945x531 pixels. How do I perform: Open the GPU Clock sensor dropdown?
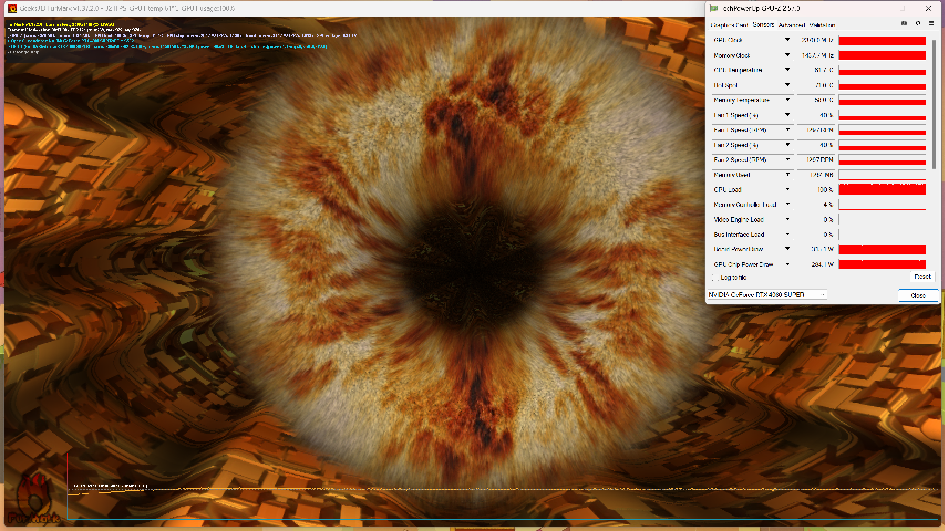click(x=788, y=41)
